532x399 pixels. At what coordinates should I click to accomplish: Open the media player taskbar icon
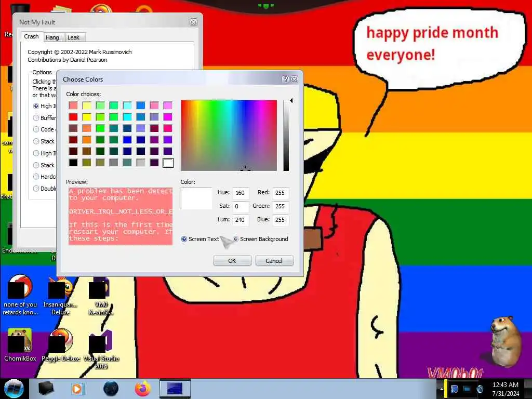(77, 389)
